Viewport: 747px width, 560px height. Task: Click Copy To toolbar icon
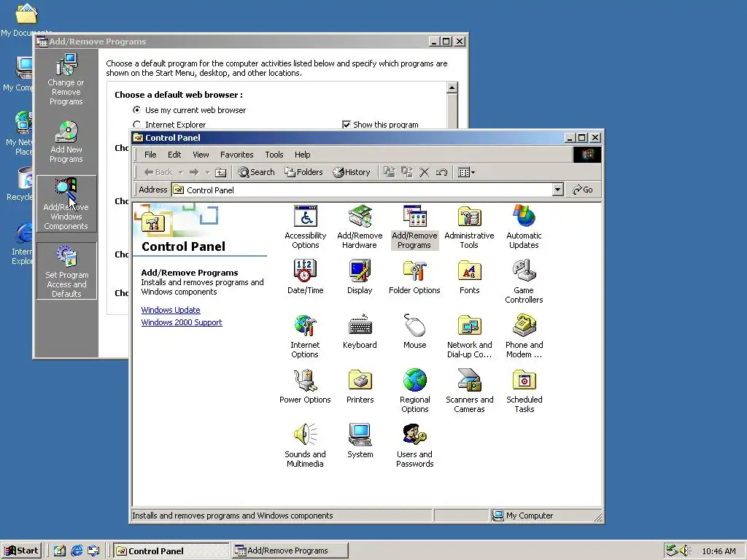[x=406, y=172]
